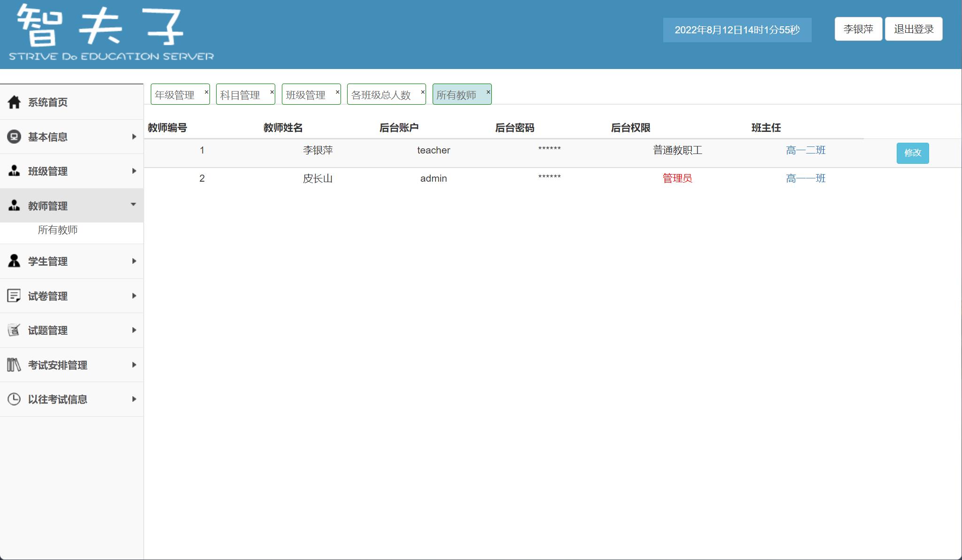Close the 班级管理 tab
962x560 pixels.
(337, 92)
